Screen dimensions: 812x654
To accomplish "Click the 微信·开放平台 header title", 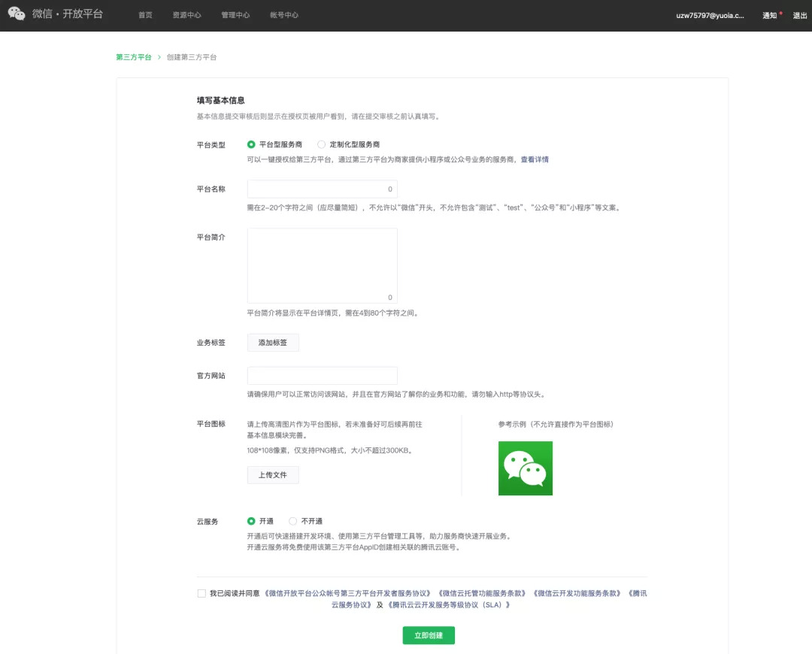I will (x=68, y=14).
